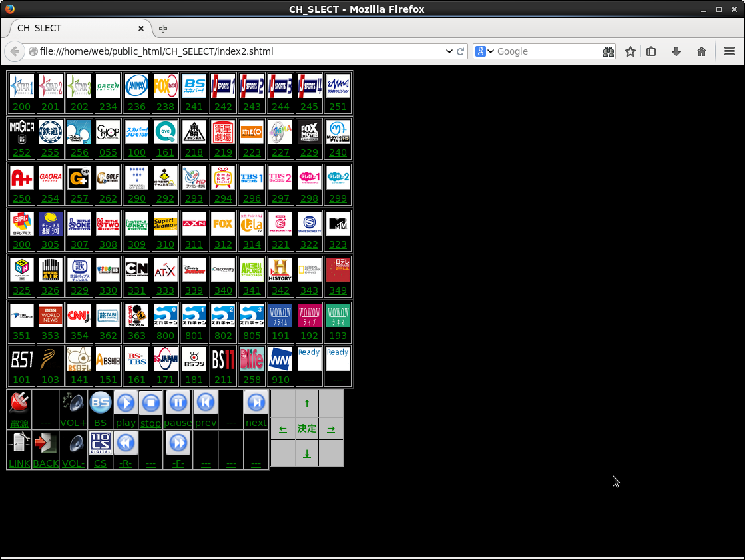Open the search engine dropdown in search bar
The image size is (745, 560).
pos(485,51)
